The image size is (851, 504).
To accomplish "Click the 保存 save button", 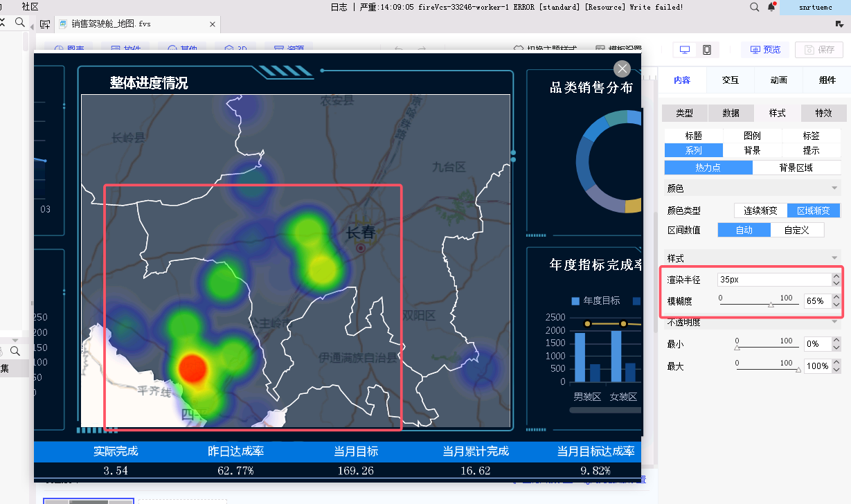I will [819, 50].
